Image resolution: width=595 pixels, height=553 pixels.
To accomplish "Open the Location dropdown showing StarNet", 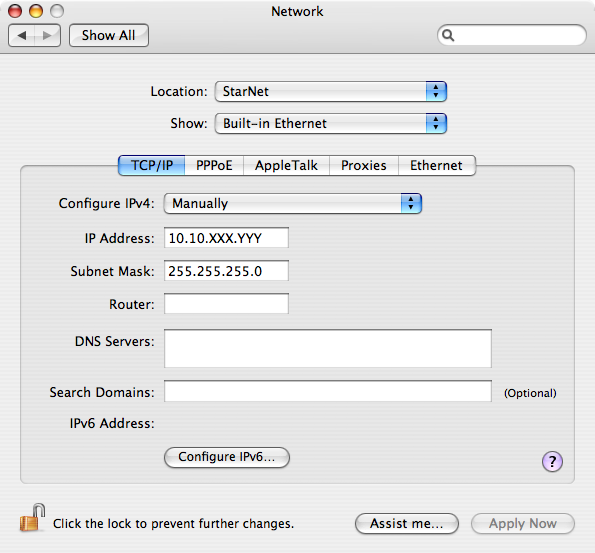I will click(x=331, y=91).
